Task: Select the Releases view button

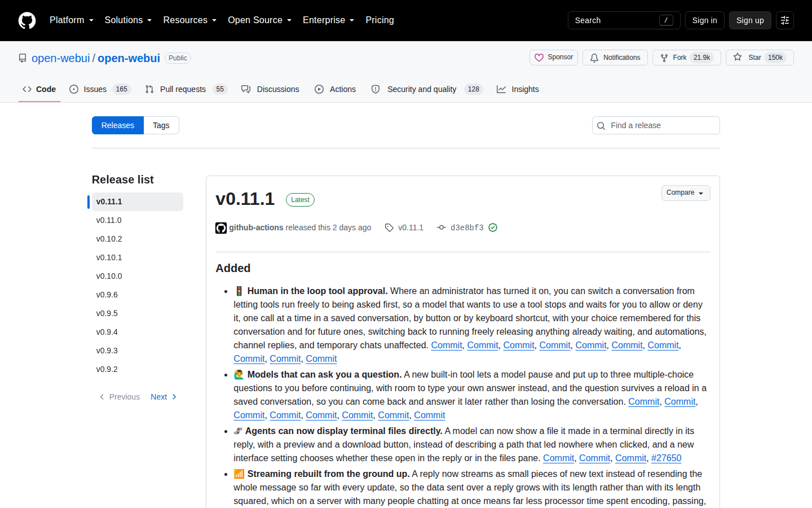Action: coord(118,125)
